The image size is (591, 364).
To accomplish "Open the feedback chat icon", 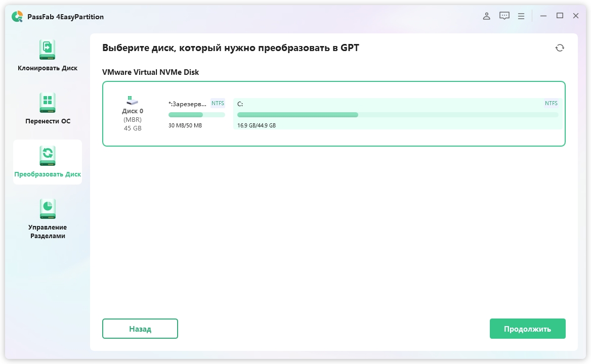I will (x=504, y=16).
